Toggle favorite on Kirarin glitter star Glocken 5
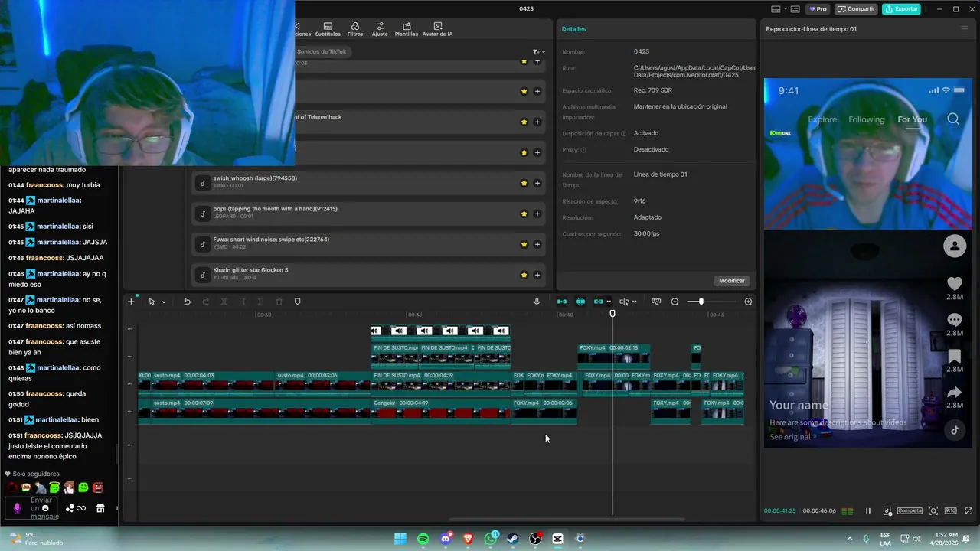This screenshot has width=980, height=551. click(524, 275)
